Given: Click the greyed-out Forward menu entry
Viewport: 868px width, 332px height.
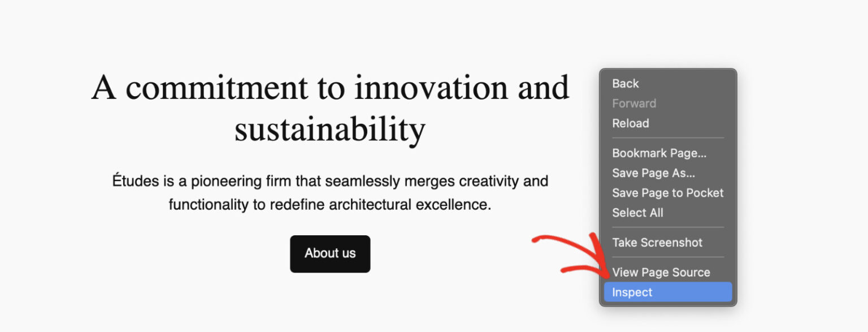Looking at the screenshot, I should [634, 104].
